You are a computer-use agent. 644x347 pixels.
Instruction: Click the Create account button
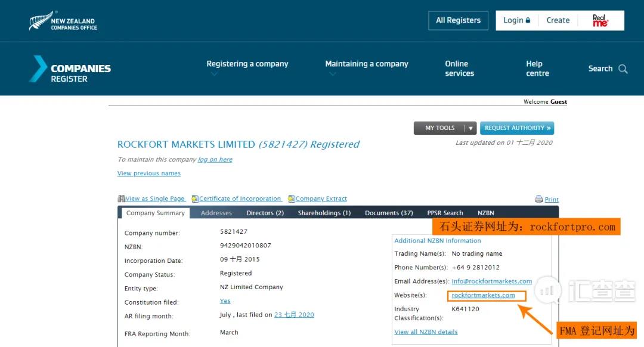point(558,20)
